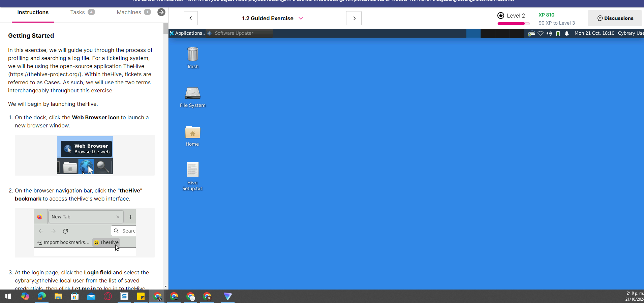Click the volume speaker icon
Image resolution: width=644 pixels, height=303 pixels.
(x=549, y=33)
